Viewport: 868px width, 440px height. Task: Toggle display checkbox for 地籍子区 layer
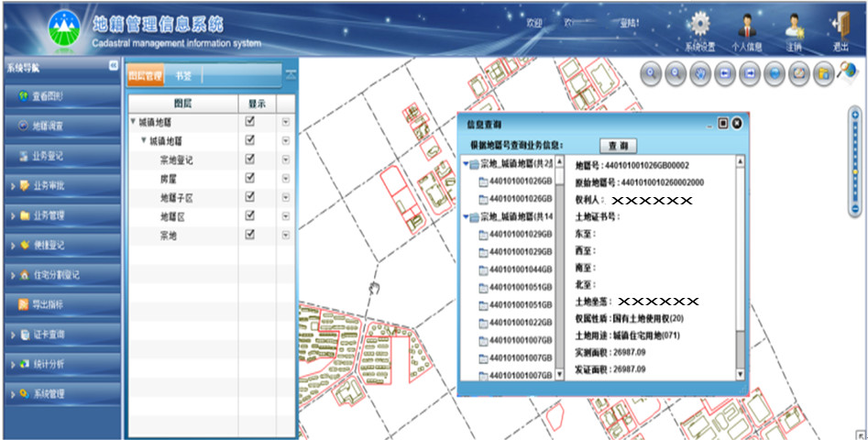[x=249, y=197]
